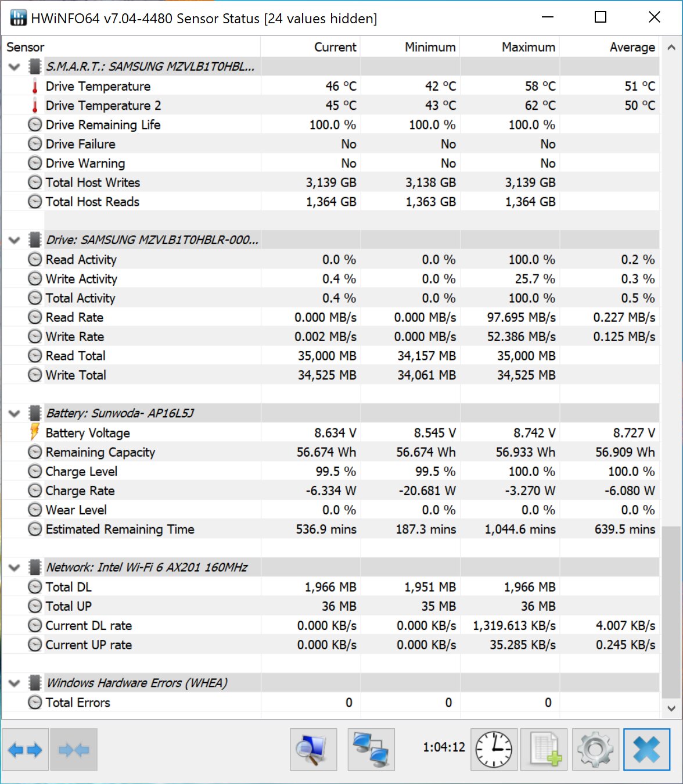Collapse the Battery Sunwoda group
683x784 pixels.
[15, 413]
